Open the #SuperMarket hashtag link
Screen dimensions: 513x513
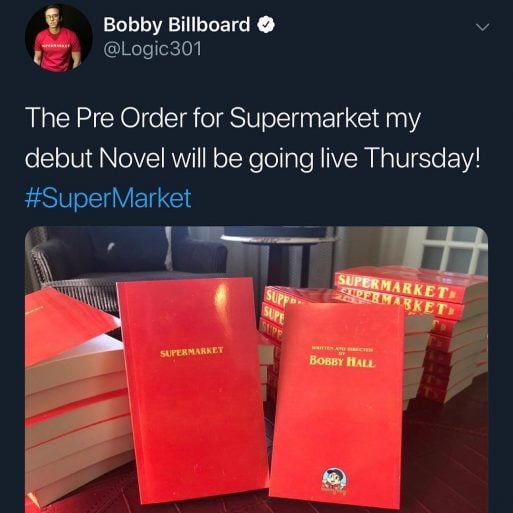click(x=108, y=198)
